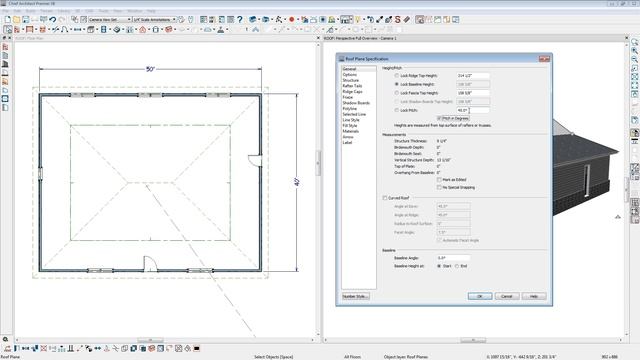The width and height of the screenshot is (640, 360).
Task: Switch to the Ridge Caps panel
Action: click(x=353, y=92)
